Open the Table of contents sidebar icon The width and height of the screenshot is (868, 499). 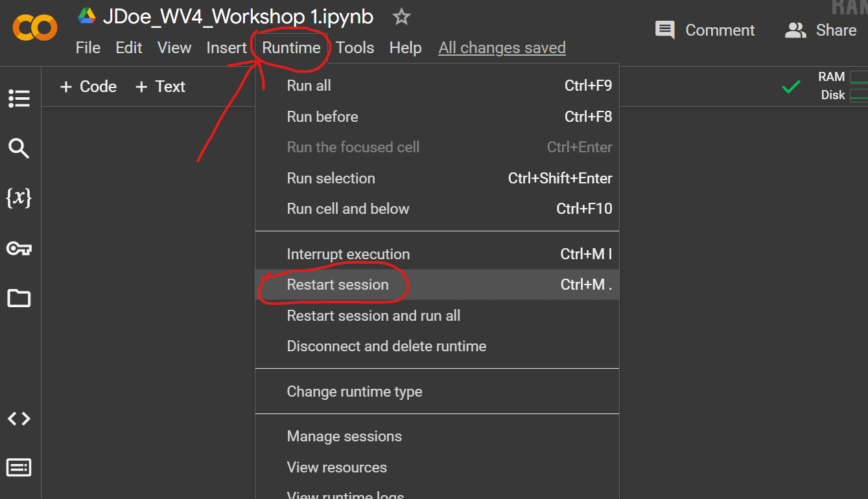pyautogui.click(x=19, y=99)
